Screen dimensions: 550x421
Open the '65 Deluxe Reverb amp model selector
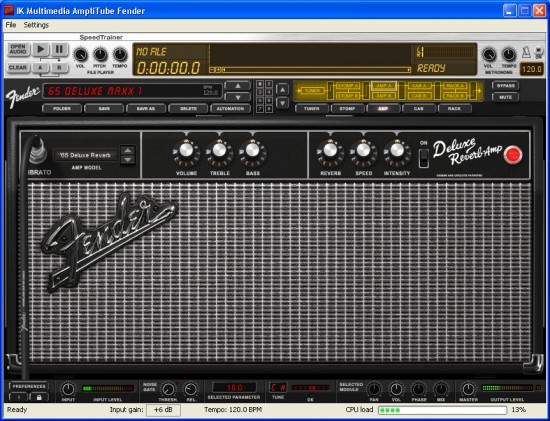pyautogui.click(x=85, y=155)
